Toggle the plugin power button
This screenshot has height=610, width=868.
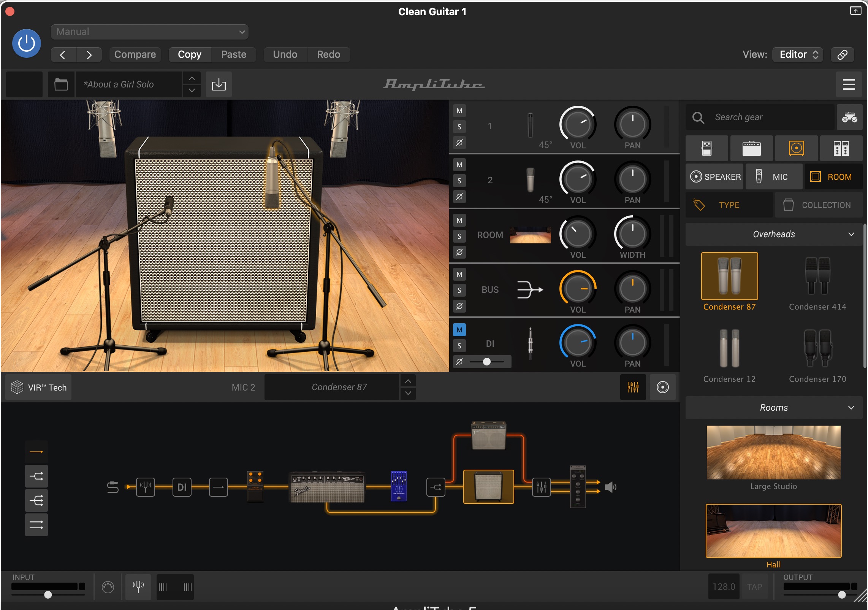[x=27, y=43]
